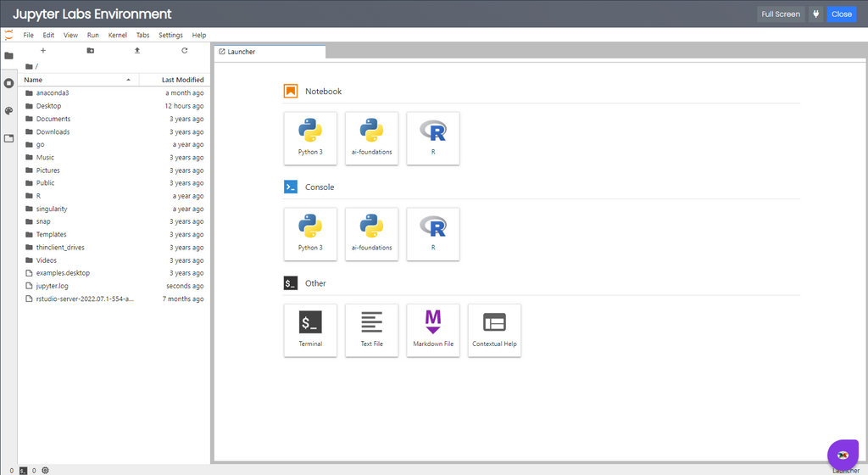The width and height of the screenshot is (868, 475).
Task: Click the Upload Files icon
Action: pyautogui.click(x=137, y=51)
